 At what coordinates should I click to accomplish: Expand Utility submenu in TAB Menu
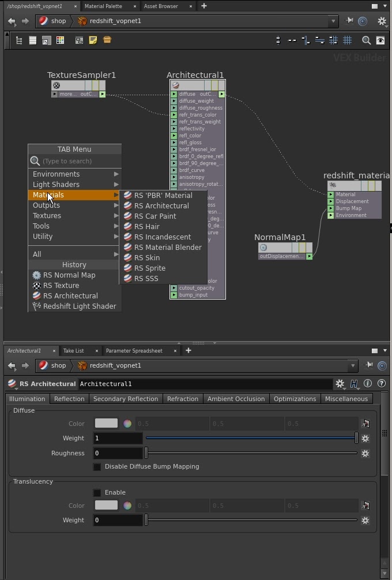tap(74, 237)
